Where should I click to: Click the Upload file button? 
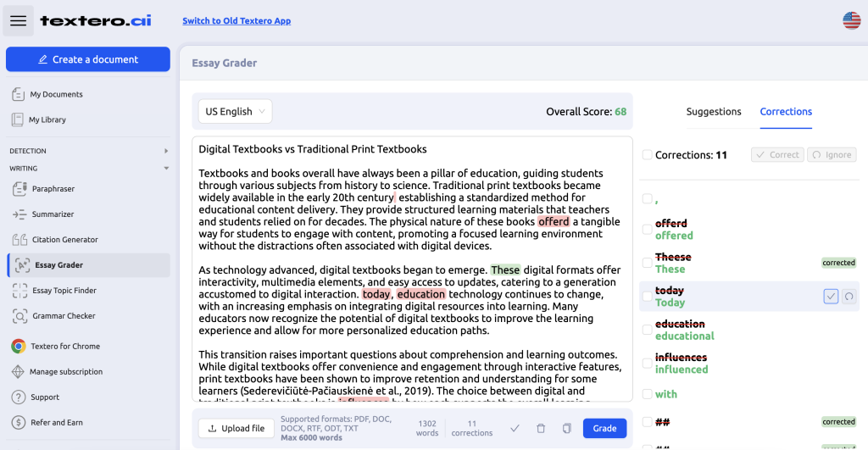(x=236, y=428)
